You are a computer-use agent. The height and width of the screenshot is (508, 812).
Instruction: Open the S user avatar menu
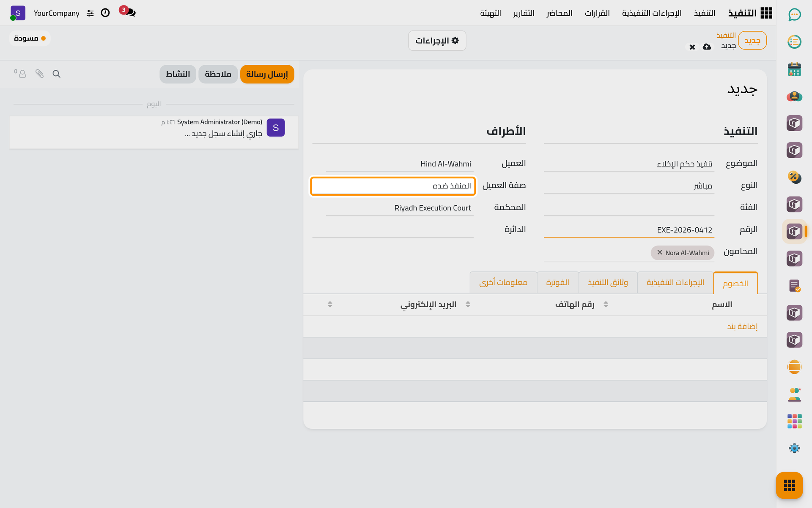[x=18, y=13]
